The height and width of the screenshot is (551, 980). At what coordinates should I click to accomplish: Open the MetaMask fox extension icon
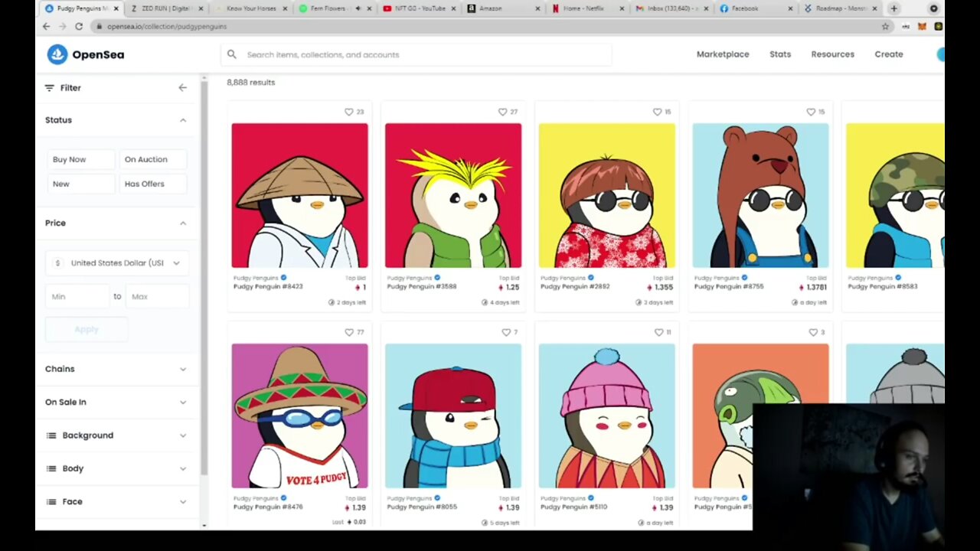pos(923,26)
